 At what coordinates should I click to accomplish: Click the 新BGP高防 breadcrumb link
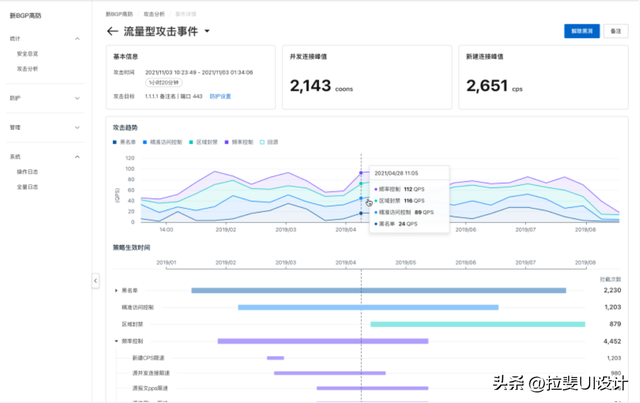click(x=119, y=14)
